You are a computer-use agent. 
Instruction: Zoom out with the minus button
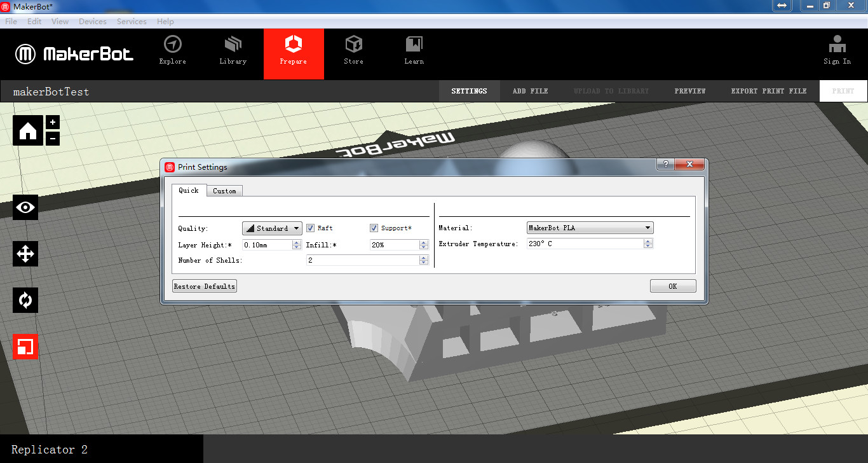[x=53, y=138]
